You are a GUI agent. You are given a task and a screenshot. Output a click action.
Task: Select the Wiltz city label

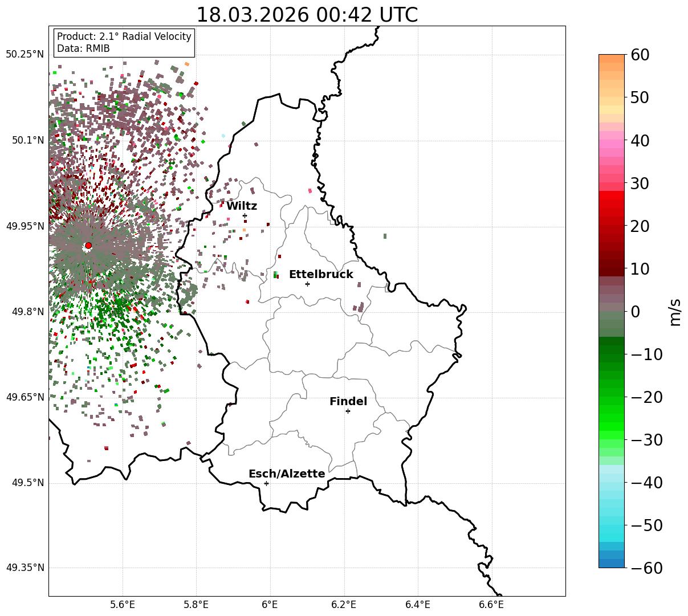[x=242, y=206]
